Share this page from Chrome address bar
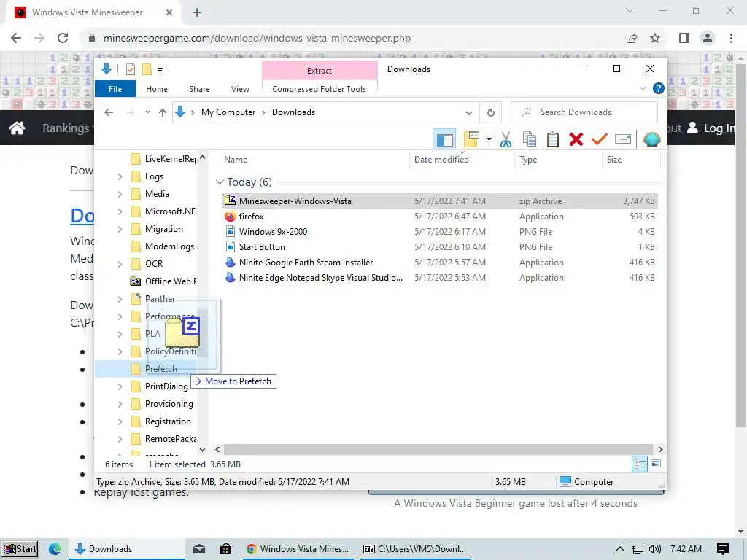This screenshot has width=747, height=560. click(632, 38)
